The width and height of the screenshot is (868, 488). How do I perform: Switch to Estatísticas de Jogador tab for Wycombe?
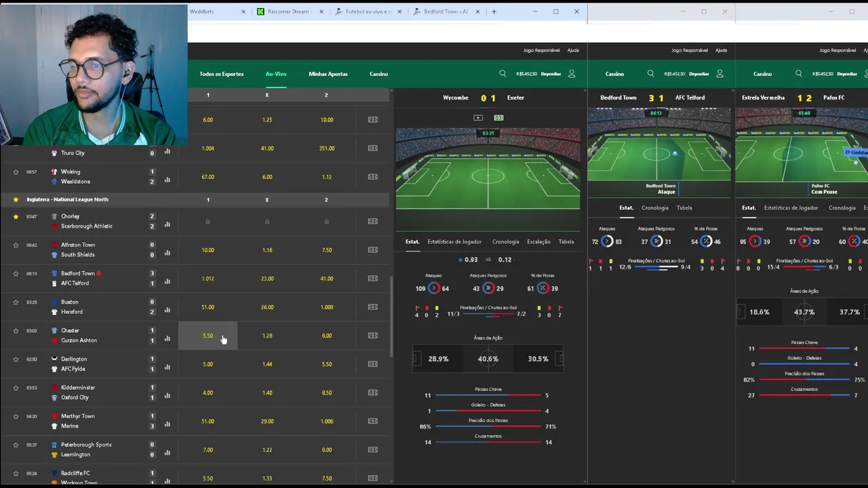point(454,242)
